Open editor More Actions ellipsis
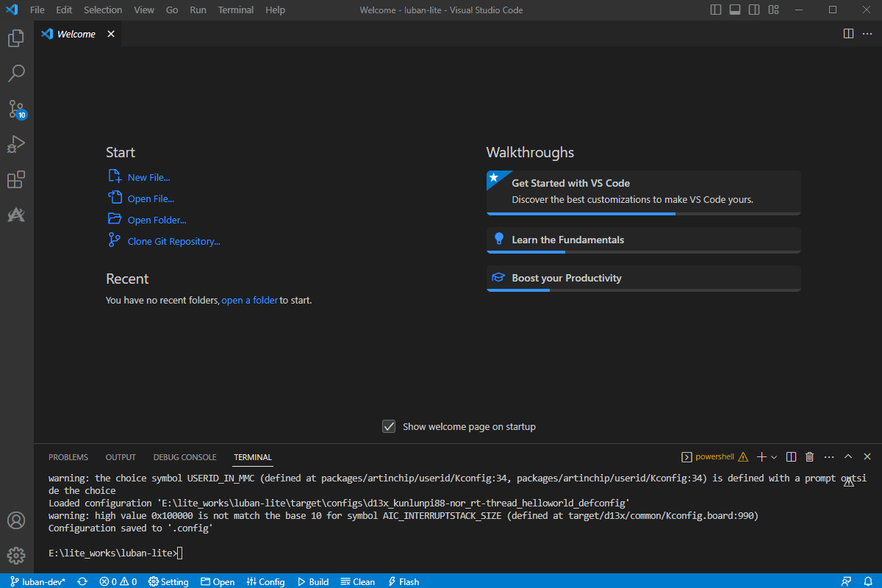 (867, 34)
